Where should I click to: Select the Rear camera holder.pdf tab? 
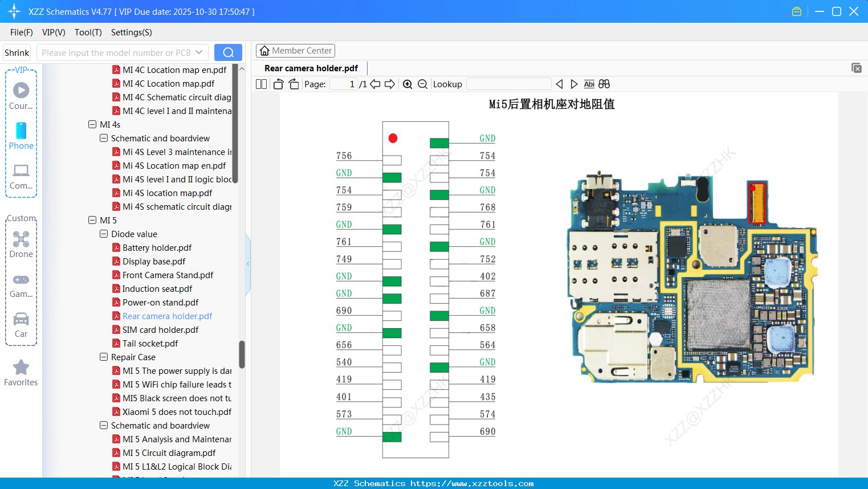click(x=311, y=68)
